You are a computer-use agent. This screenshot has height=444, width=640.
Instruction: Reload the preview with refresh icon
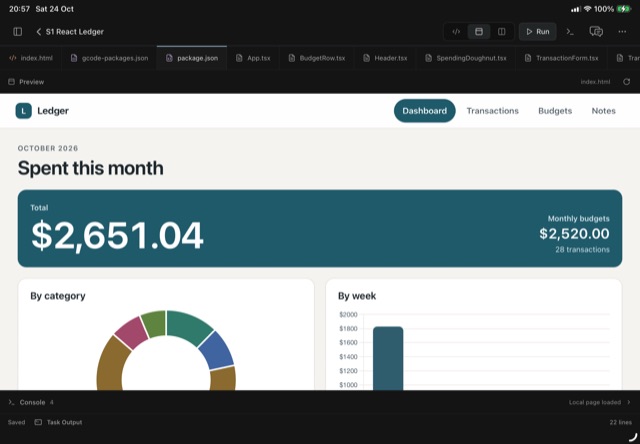click(x=627, y=82)
